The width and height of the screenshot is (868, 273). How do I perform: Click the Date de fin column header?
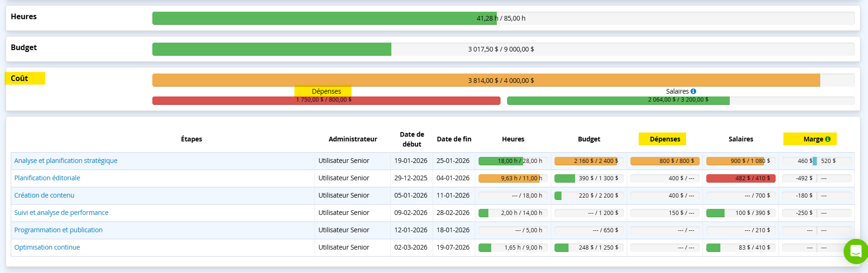[x=454, y=139]
